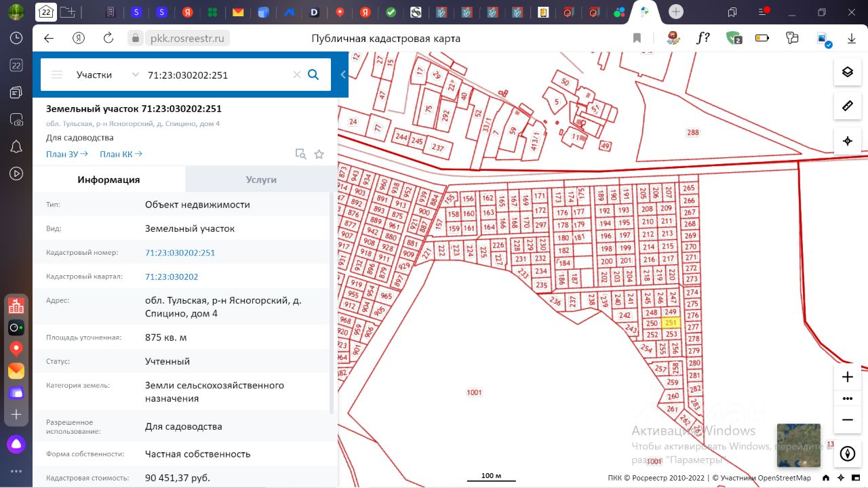Select the highlighted parcel 251 on the map

[x=671, y=323]
